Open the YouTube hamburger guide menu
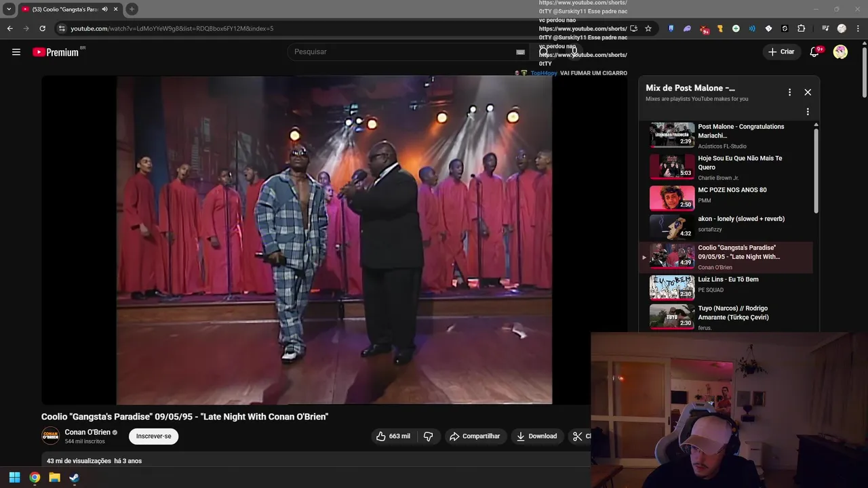Image resolution: width=868 pixels, height=488 pixels. point(16,52)
